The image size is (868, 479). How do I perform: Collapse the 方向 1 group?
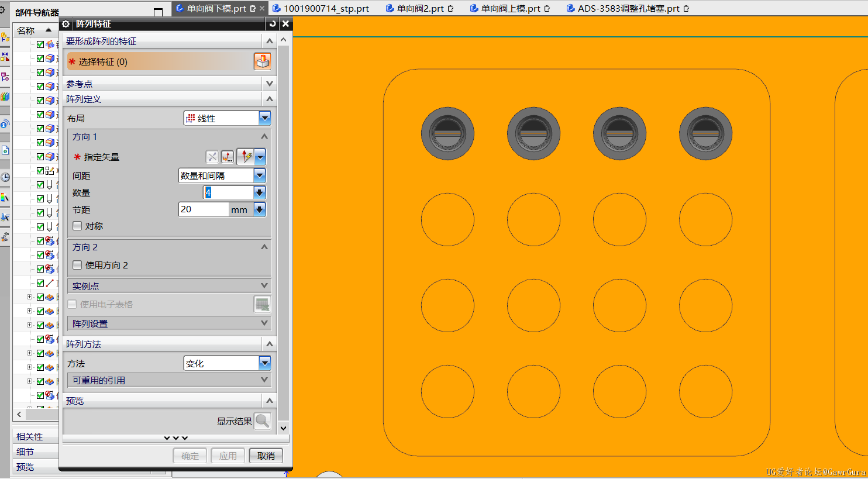click(x=264, y=136)
